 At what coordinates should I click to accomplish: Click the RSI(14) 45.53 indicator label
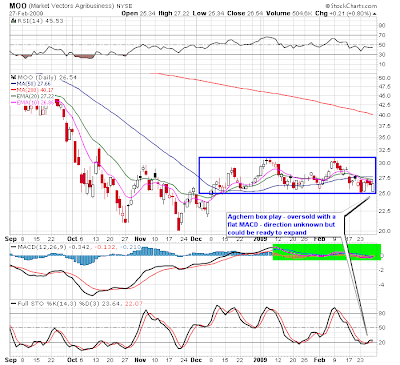click(39, 21)
